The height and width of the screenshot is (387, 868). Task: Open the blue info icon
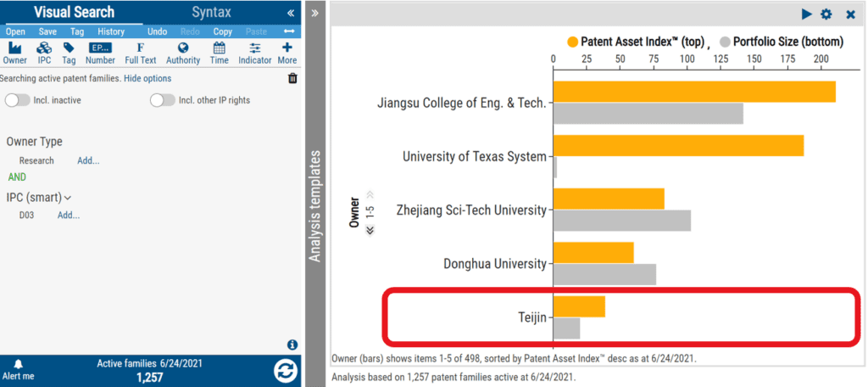(x=292, y=345)
